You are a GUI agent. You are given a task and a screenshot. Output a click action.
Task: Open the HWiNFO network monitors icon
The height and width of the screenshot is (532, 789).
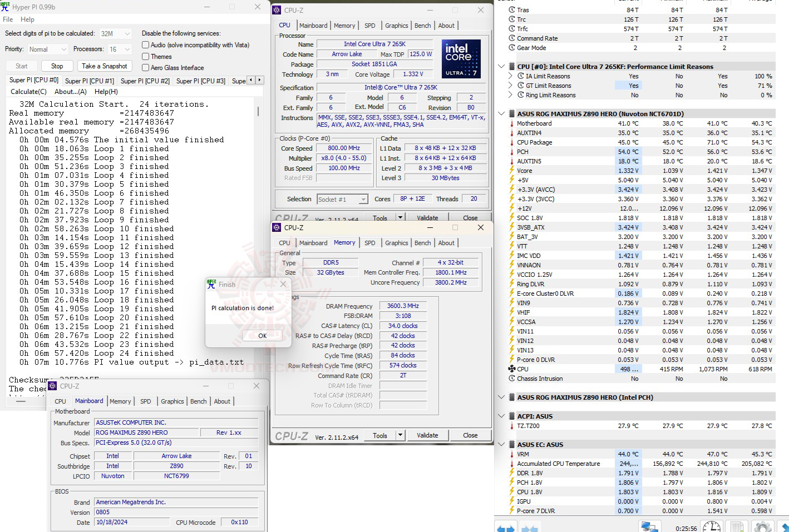click(x=649, y=526)
